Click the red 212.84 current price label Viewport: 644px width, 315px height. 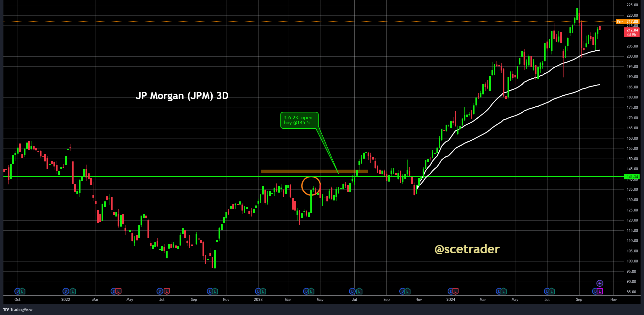pos(632,32)
